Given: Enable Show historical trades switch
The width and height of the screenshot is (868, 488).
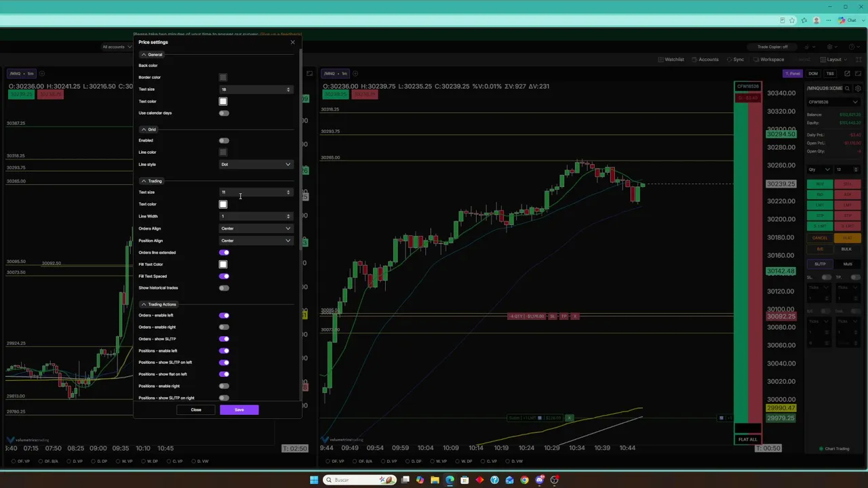Looking at the screenshot, I should coord(224,288).
